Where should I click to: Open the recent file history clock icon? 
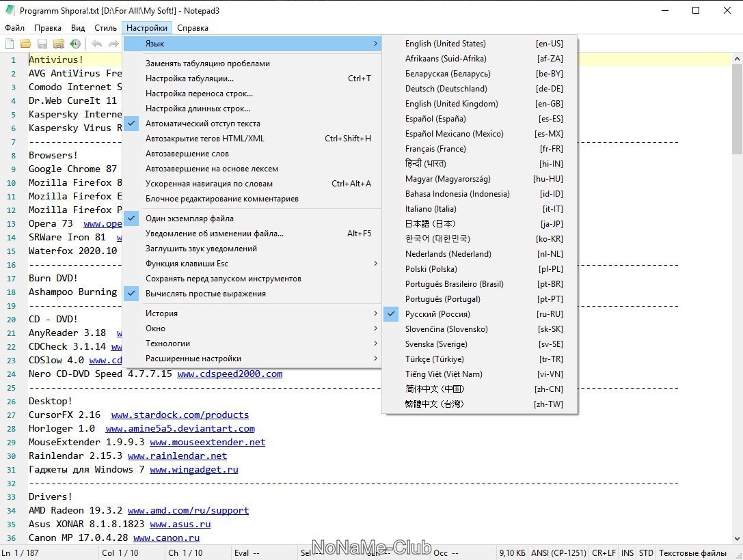tap(75, 44)
